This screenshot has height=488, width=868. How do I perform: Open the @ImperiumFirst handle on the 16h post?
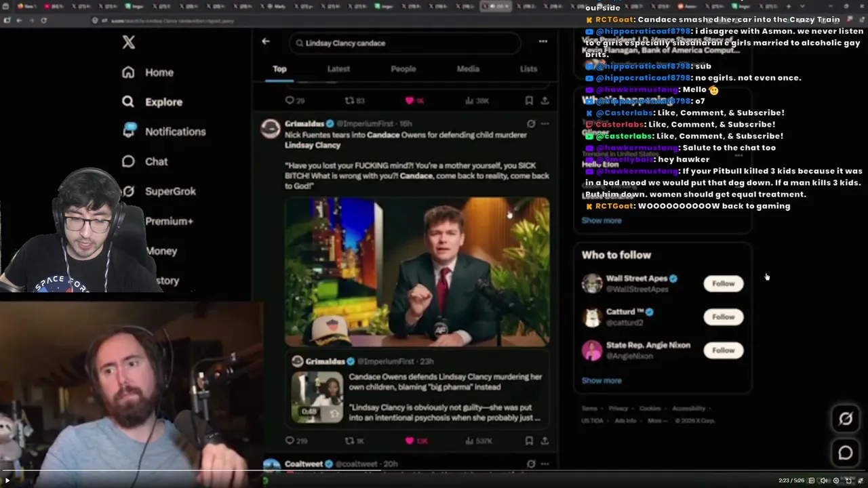coord(366,124)
